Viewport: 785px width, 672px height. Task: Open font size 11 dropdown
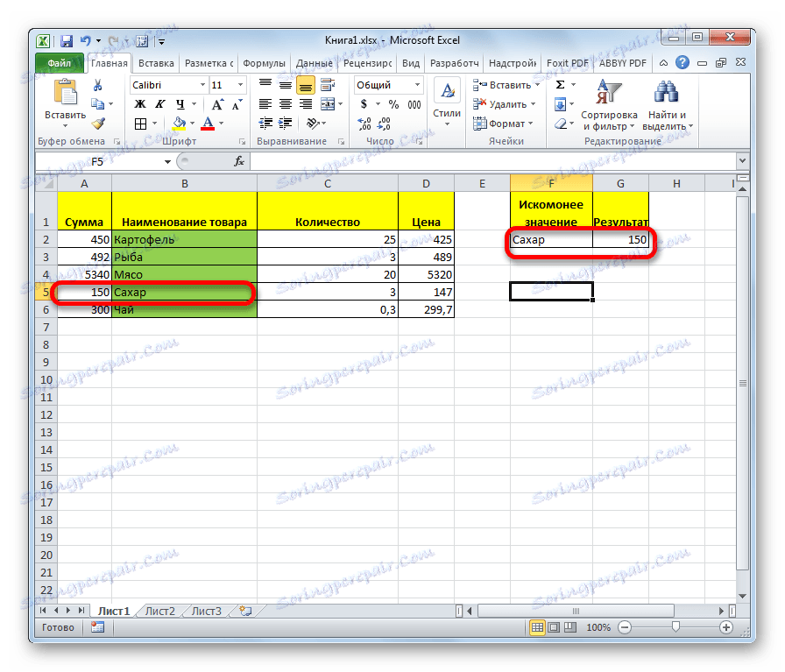tap(241, 85)
